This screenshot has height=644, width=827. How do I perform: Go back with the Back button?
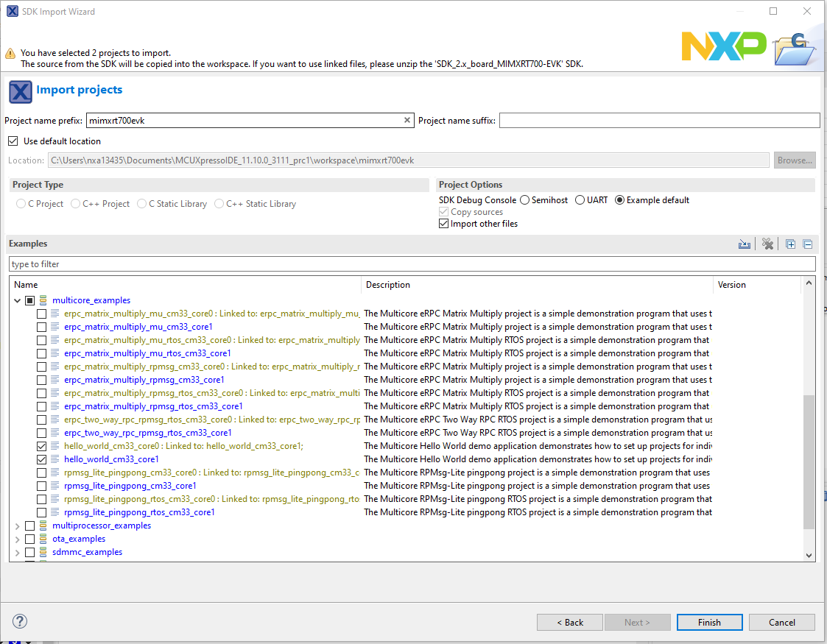569,622
